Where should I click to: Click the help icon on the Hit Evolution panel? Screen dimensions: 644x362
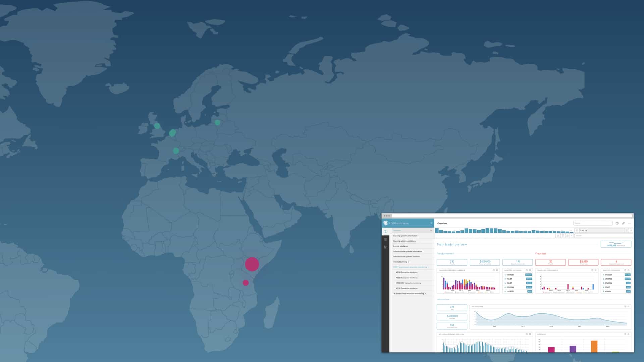click(624, 307)
